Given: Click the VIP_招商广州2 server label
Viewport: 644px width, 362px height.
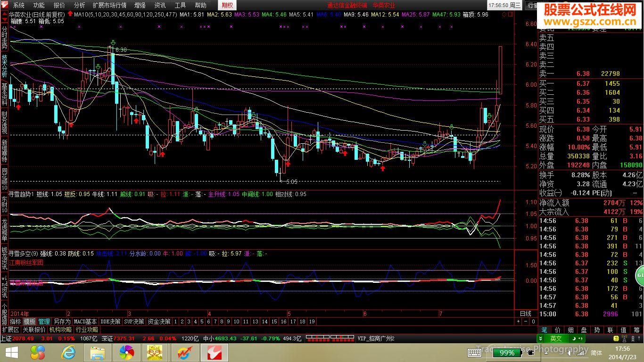Looking at the screenshot, I should (x=376, y=338).
